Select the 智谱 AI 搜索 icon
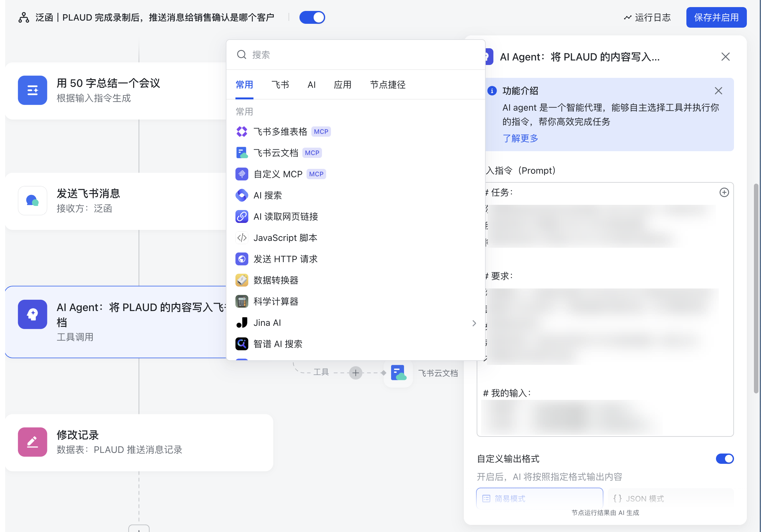This screenshot has width=761, height=532. click(242, 344)
